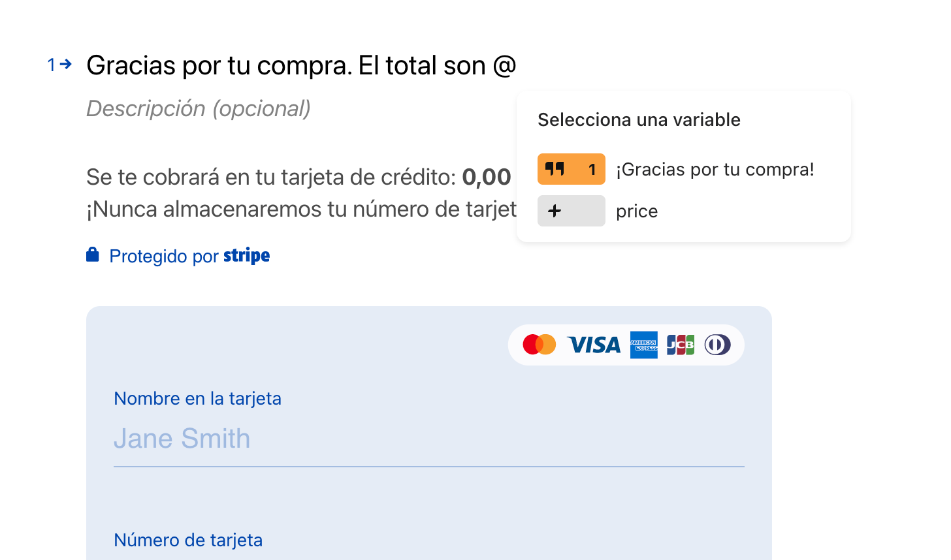Open the stripe link

(x=247, y=255)
